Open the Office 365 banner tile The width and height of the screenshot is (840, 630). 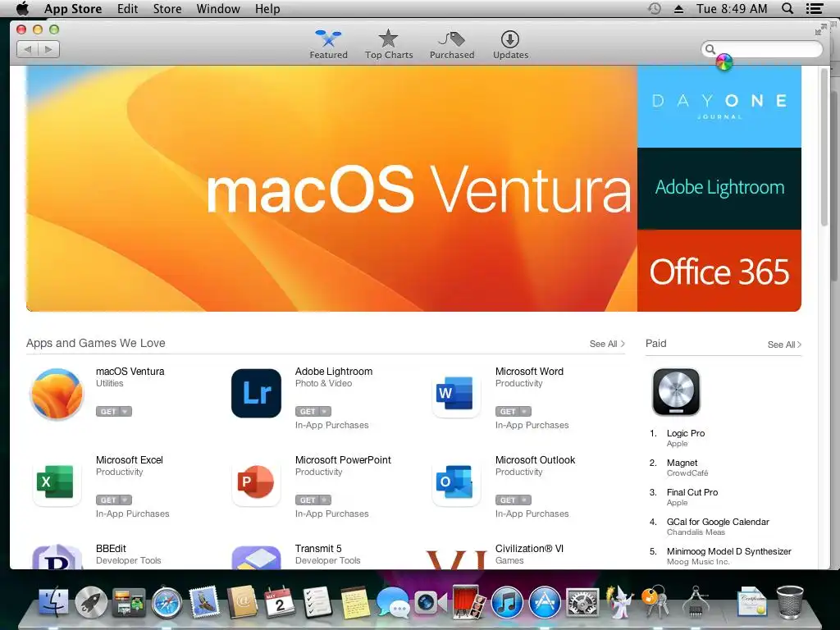point(719,271)
